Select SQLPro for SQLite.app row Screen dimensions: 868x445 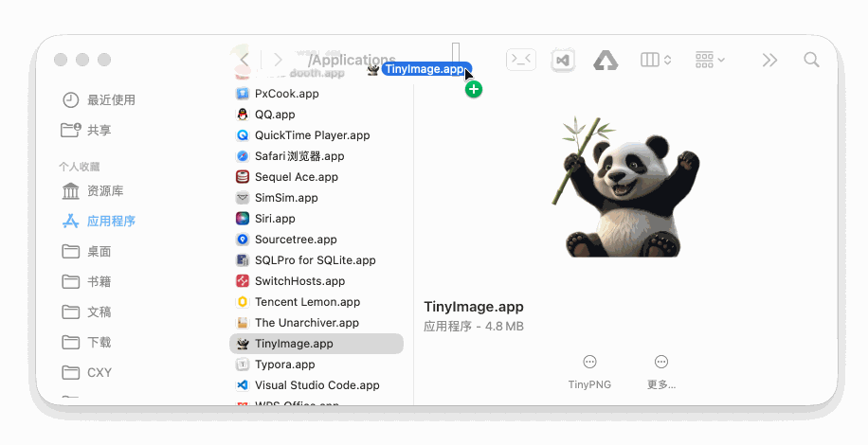pyautogui.click(x=316, y=260)
